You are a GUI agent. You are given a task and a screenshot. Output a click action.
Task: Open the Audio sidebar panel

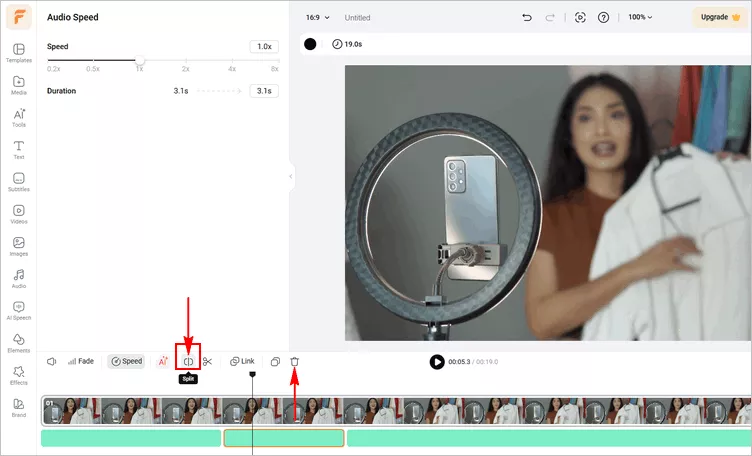(x=19, y=279)
